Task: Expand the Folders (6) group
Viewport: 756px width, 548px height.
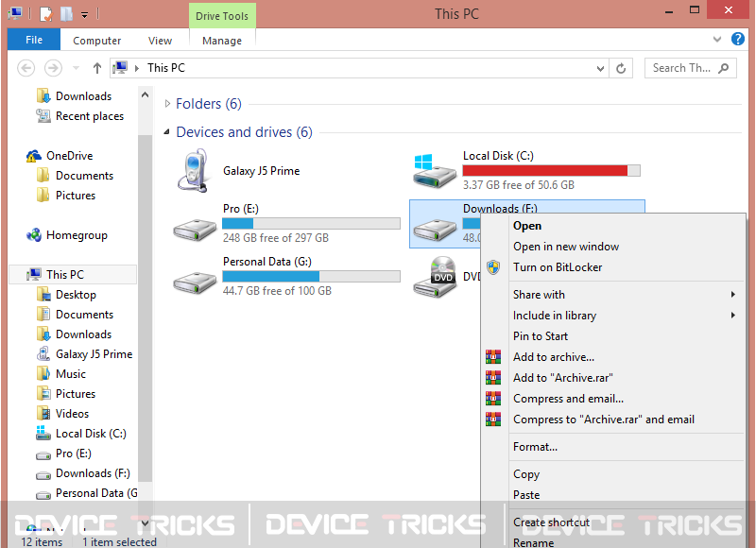Action: pos(167,104)
